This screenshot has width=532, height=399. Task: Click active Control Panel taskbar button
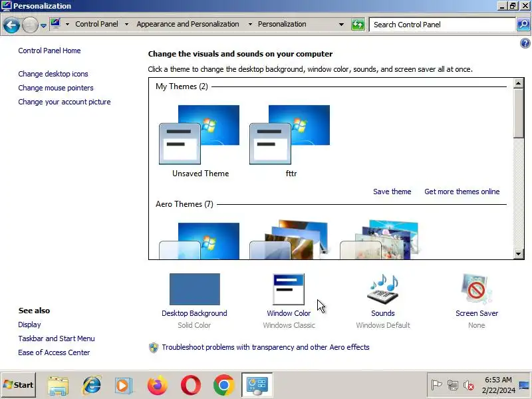(x=257, y=385)
